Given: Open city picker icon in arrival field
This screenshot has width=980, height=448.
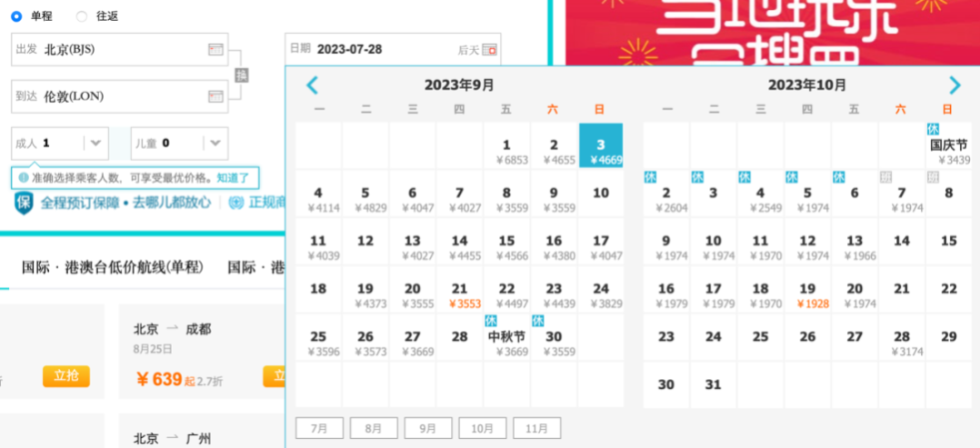Looking at the screenshot, I should coord(215,96).
